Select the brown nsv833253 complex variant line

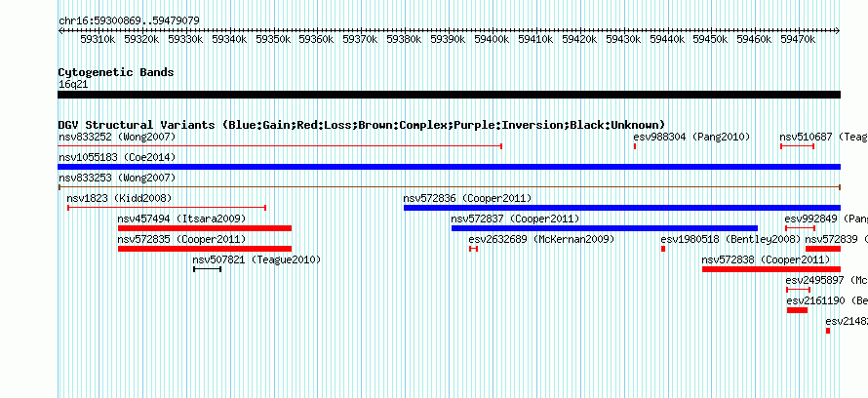pyautogui.click(x=449, y=187)
